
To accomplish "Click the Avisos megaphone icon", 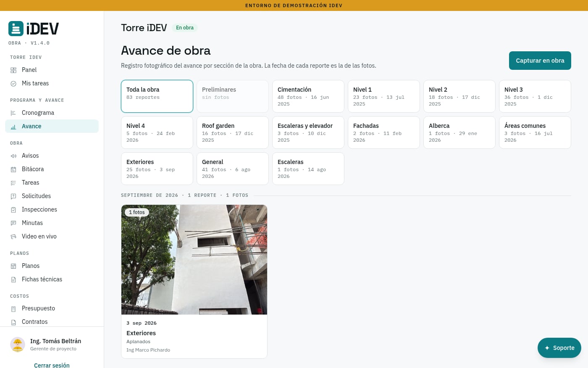I will [x=13, y=156].
